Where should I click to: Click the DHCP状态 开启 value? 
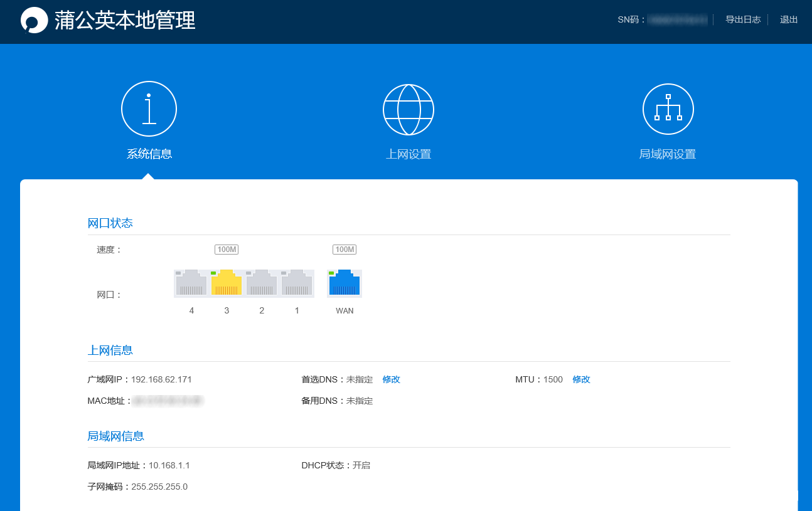[x=361, y=465]
